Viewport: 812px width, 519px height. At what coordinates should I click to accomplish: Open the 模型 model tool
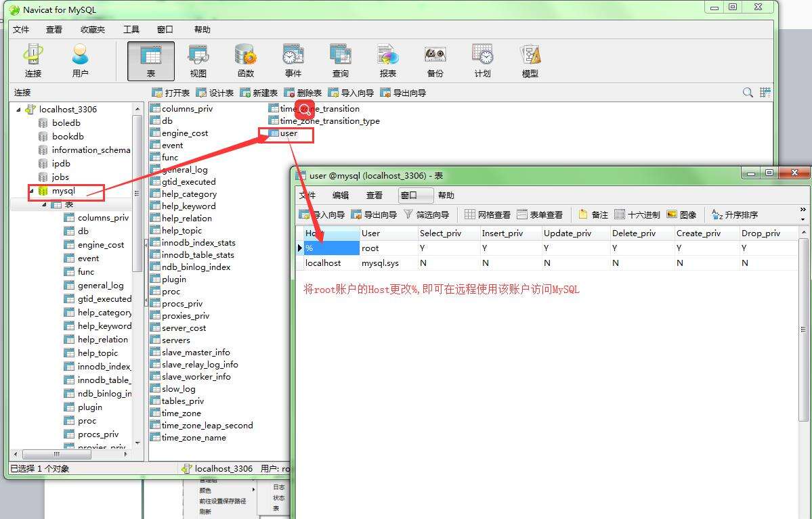tap(530, 60)
